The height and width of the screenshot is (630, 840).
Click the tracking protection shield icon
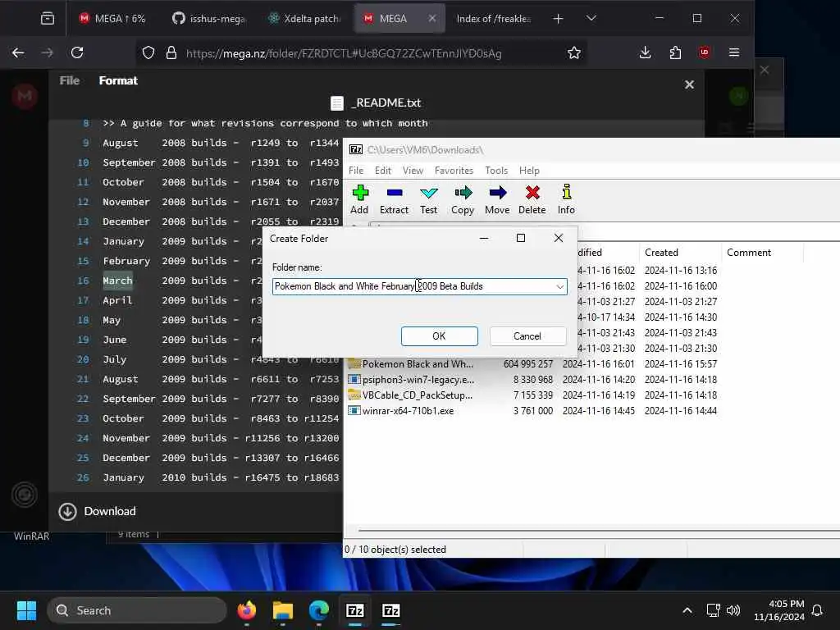(148, 52)
